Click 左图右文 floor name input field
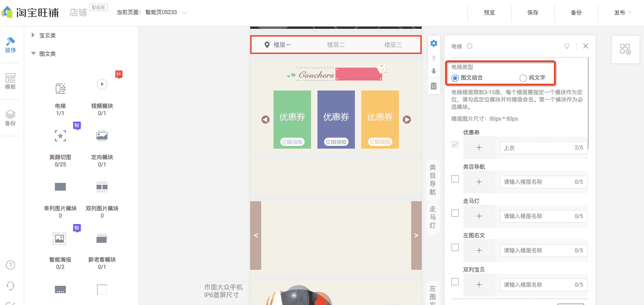644x305 pixels. coord(543,251)
